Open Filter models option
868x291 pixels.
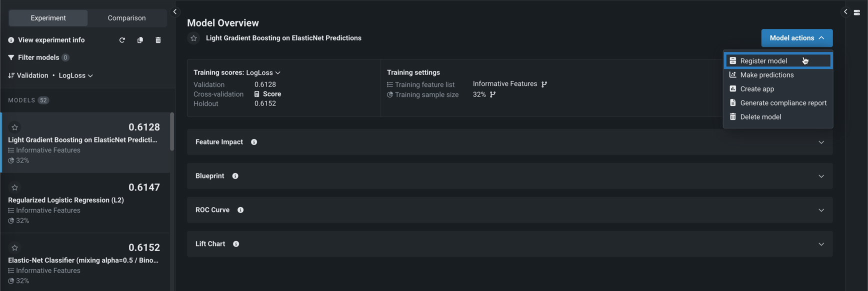tap(38, 57)
